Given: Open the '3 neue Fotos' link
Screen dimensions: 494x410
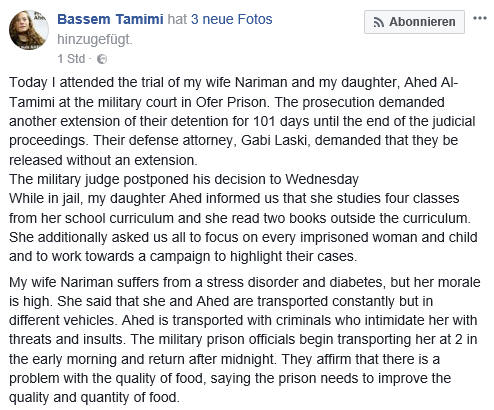Looking at the screenshot, I should tap(232, 19).
